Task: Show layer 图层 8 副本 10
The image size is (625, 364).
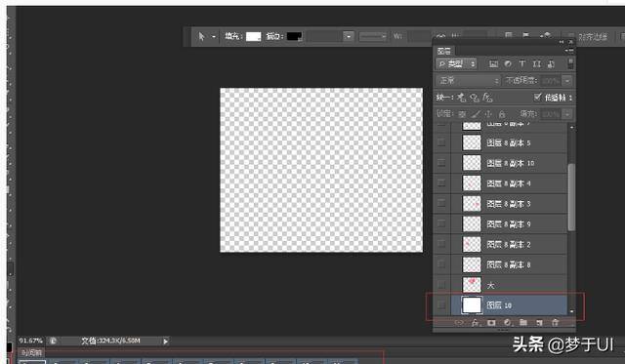Action: click(x=441, y=163)
